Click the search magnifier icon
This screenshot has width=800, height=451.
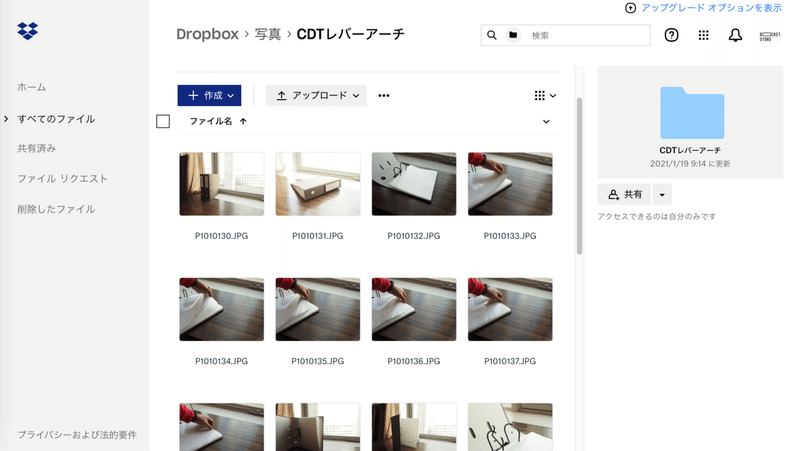[x=491, y=35]
